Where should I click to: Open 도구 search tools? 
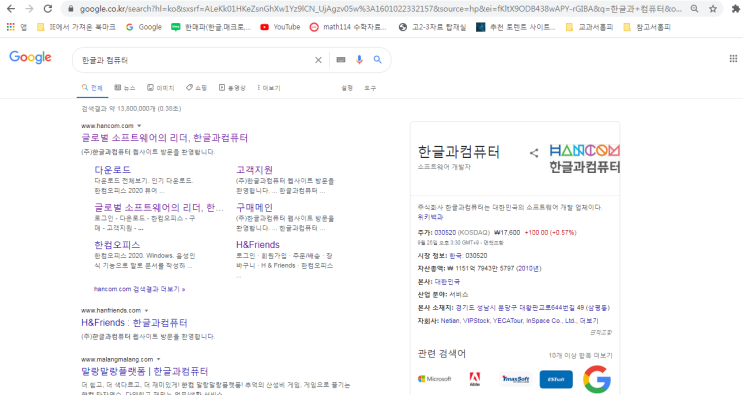370,88
